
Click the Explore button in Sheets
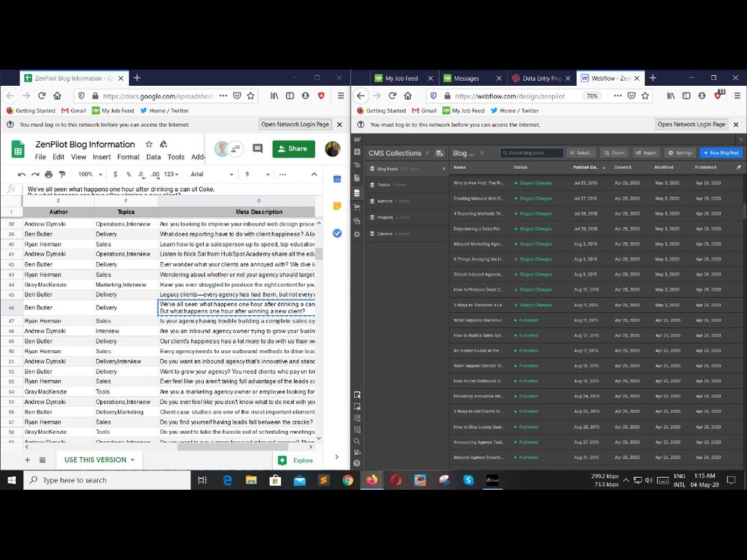click(296, 461)
